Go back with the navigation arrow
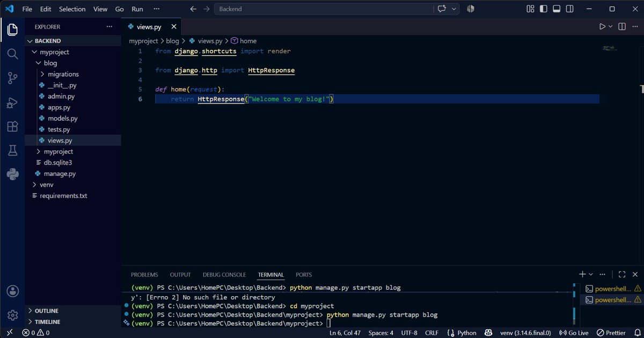The height and width of the screenshot is (338, 644). 193,9
